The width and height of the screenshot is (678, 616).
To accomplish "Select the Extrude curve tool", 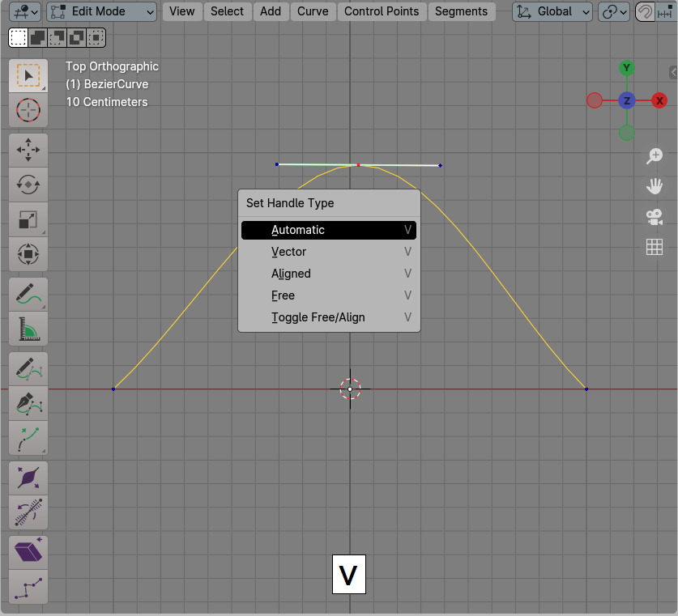I will pos(28,438).
